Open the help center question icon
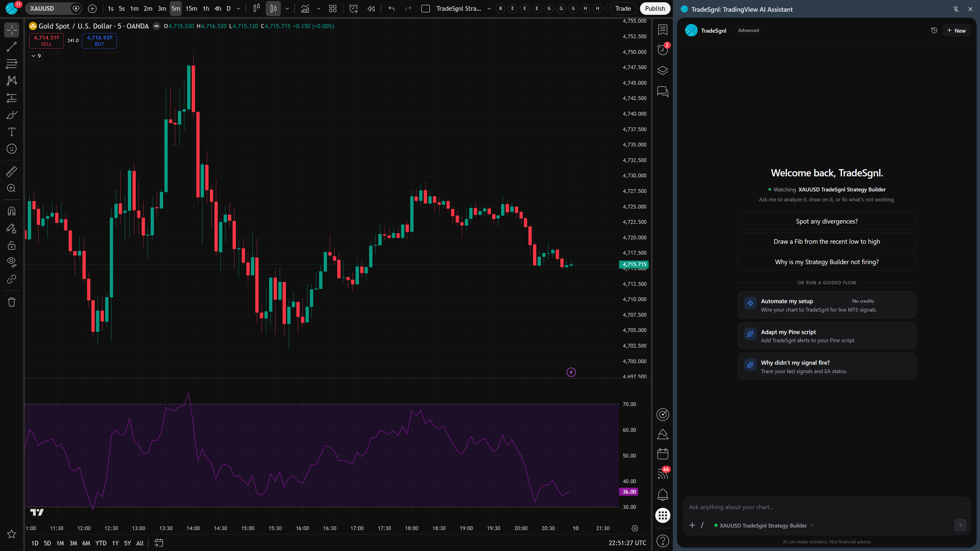 (663, 541)
